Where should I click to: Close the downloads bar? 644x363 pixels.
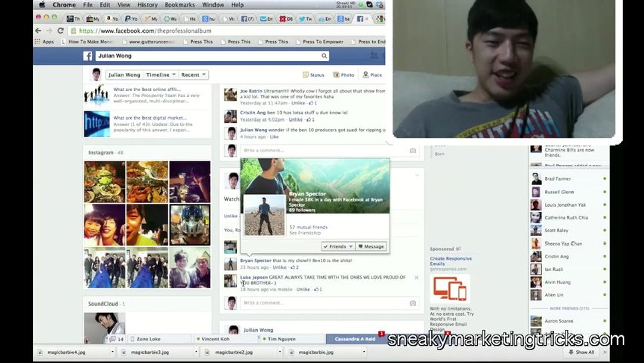point(605,352)
